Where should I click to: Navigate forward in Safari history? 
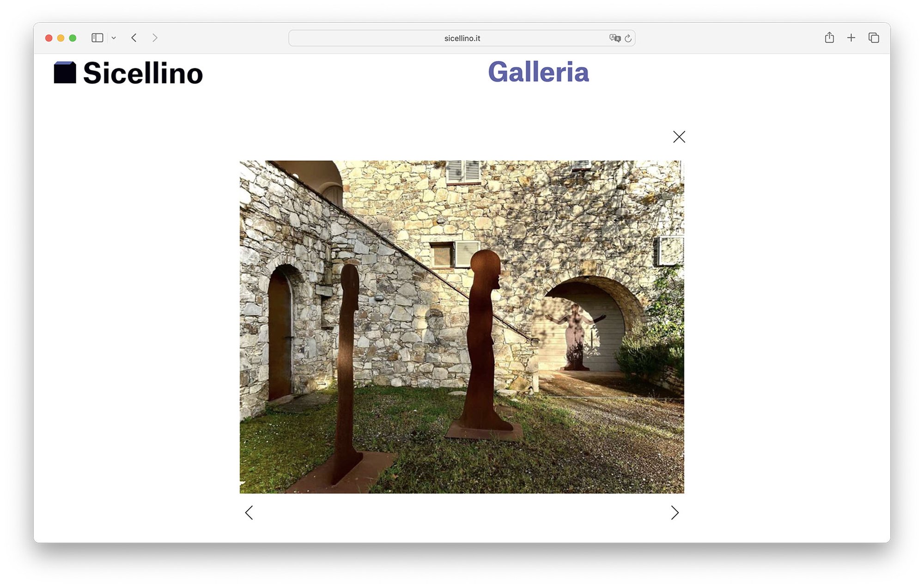tap(155, 38)
